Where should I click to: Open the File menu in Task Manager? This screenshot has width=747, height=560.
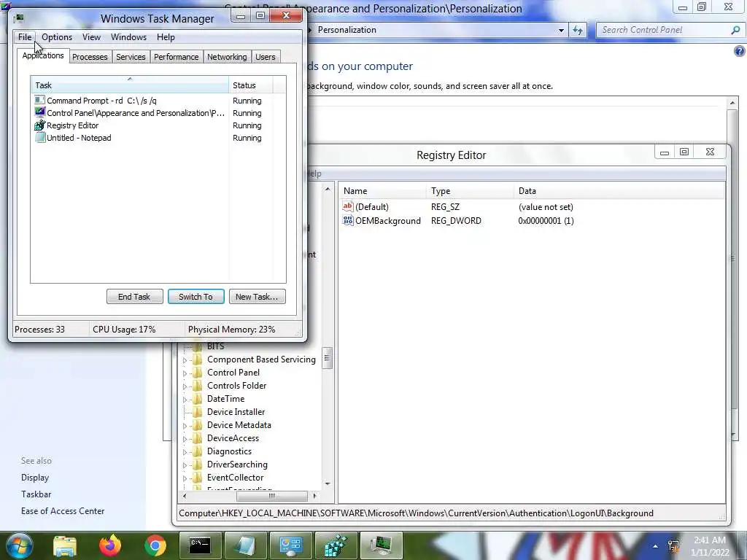tap(25, 37)
